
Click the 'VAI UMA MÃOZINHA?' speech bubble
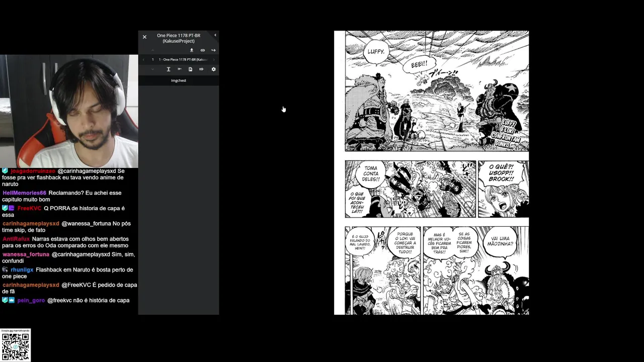500,242
